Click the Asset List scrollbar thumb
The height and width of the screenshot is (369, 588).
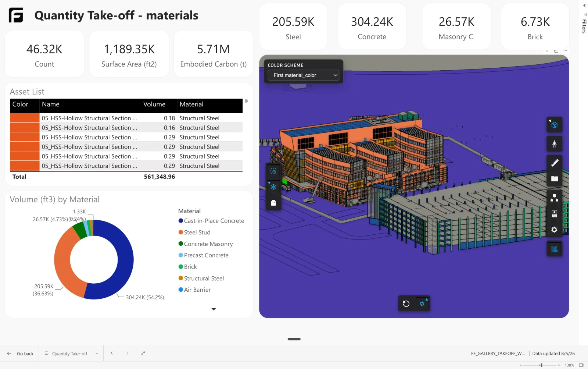click(x=246, y=101)
